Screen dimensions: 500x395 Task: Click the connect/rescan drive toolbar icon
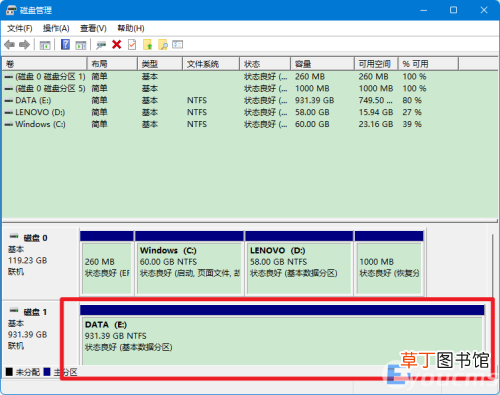[101, 45]
